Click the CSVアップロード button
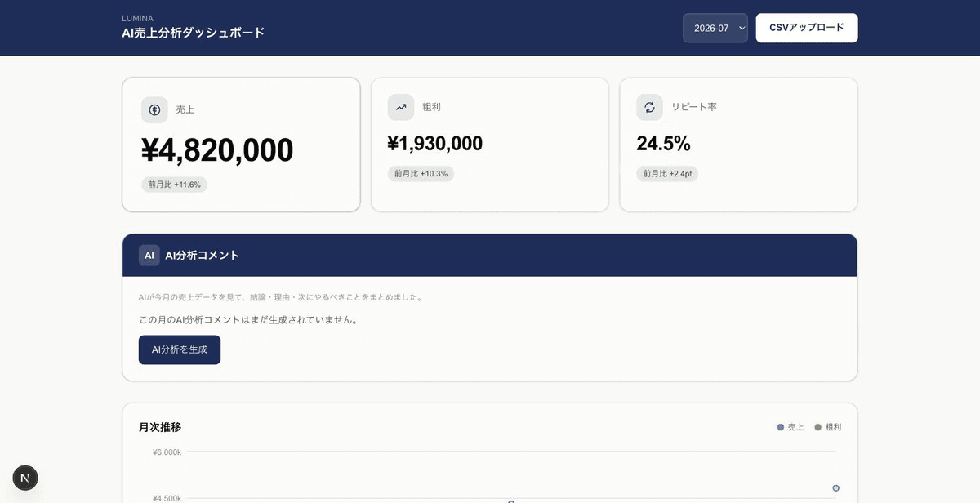This screenshot has height=503, width=980. (807, 28)
